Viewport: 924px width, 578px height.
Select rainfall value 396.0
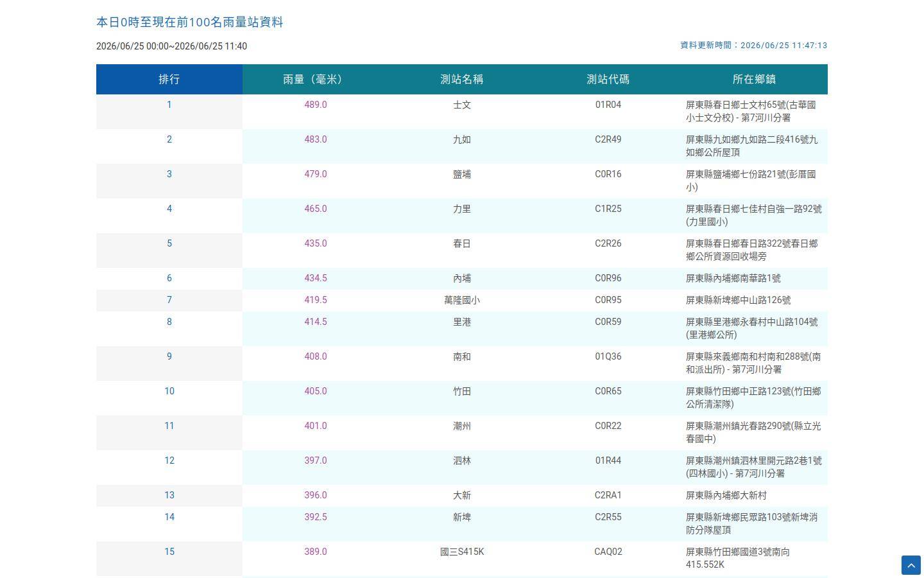pyautogui.click(x=316, y=495)
